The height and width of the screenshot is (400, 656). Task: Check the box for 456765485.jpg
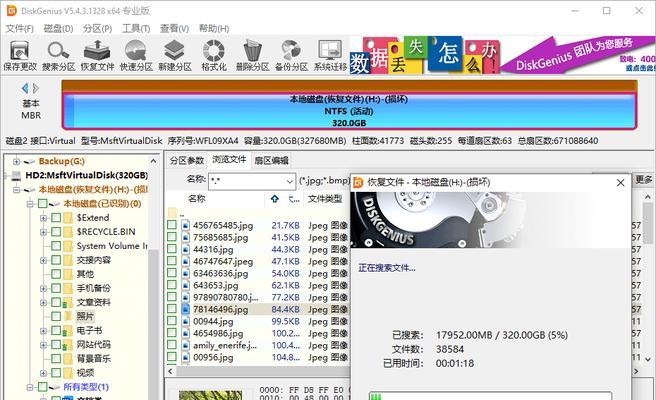tap(172, 225)
